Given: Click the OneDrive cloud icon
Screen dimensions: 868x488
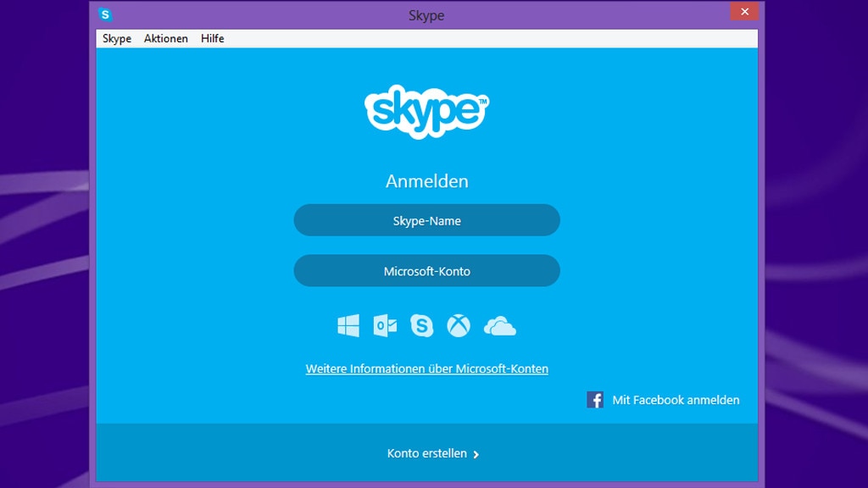Looking at the screenshot, I should tap(500, 326).
